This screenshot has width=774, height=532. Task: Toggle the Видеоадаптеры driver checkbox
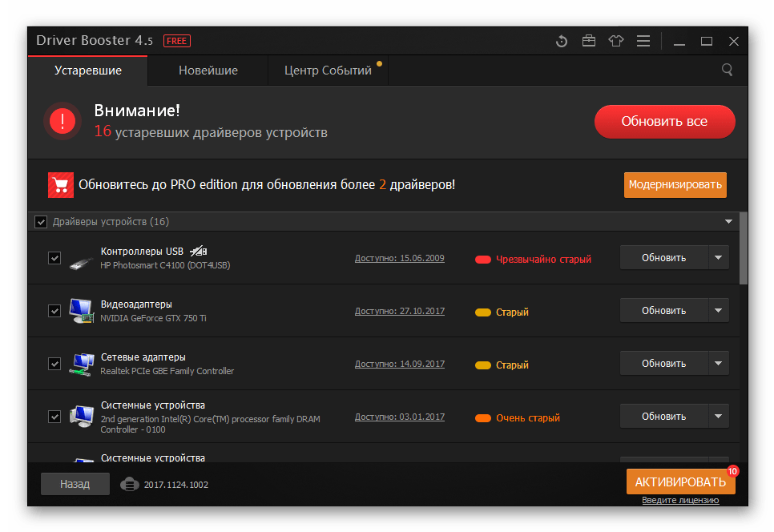[54, 311]
